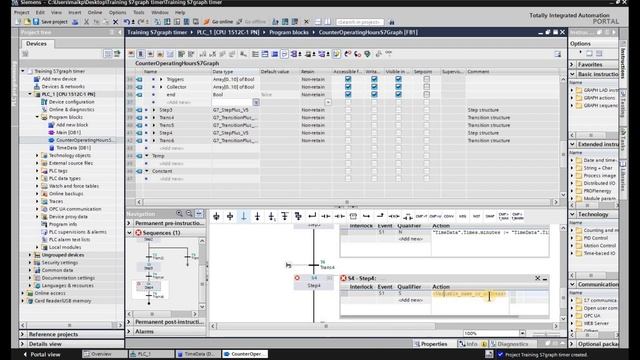Insert a normally closed contact

click(340, 216)
